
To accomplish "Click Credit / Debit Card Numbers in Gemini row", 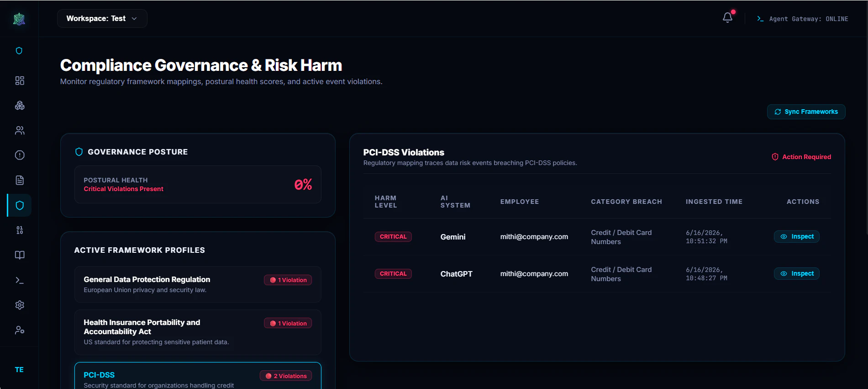I will [621, 237].
